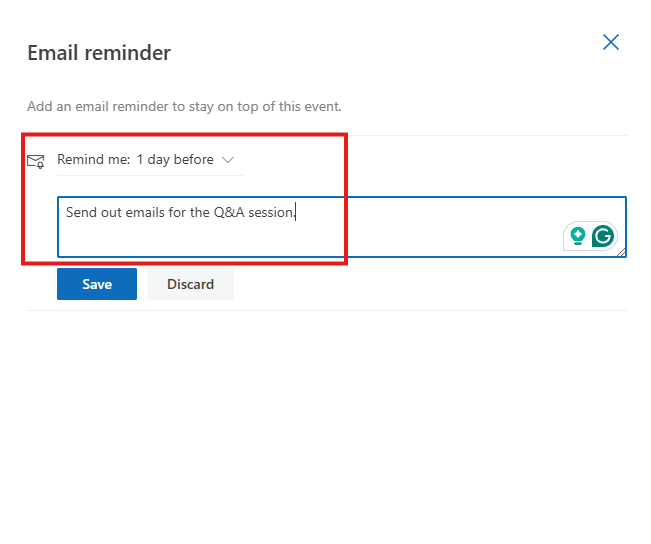
Task: Click the "Email reminder" heading
Action: pyautogui.click(x=99, y=53)
